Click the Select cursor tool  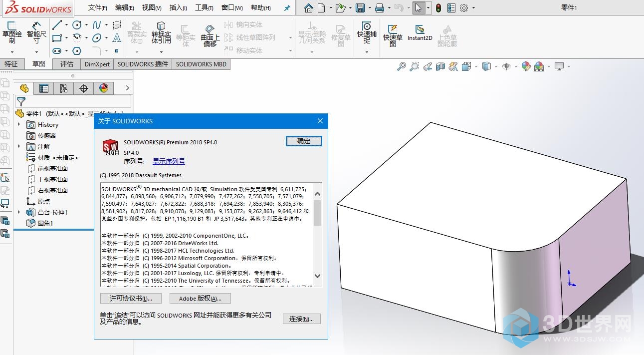point(419,8)
